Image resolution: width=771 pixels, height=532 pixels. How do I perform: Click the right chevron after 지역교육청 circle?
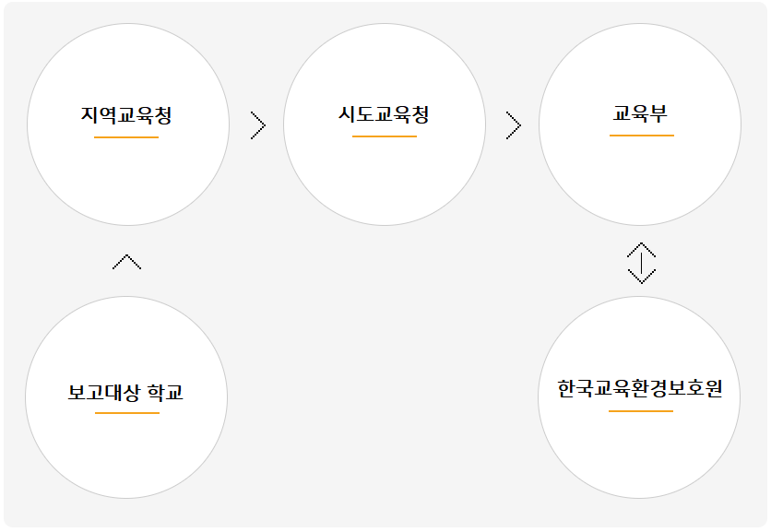[x=258, y=125]
